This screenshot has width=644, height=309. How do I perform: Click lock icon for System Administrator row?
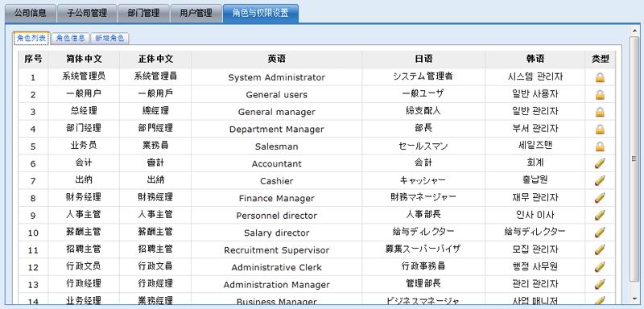(600, 77)
